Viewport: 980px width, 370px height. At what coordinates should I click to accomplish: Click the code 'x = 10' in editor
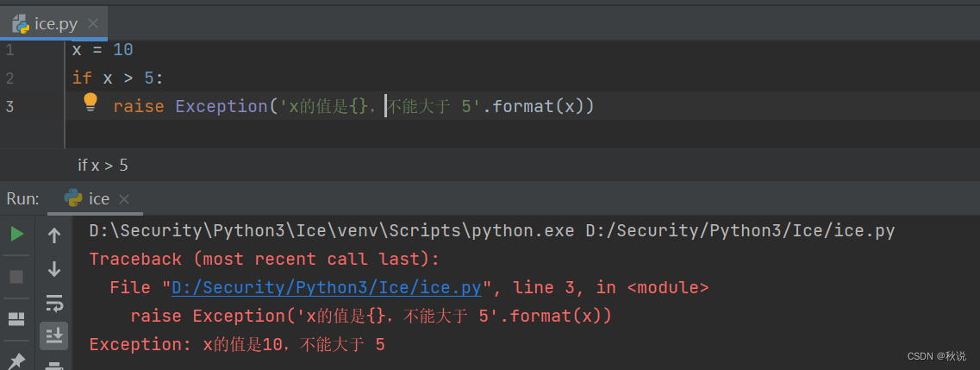tap(103, 49)
